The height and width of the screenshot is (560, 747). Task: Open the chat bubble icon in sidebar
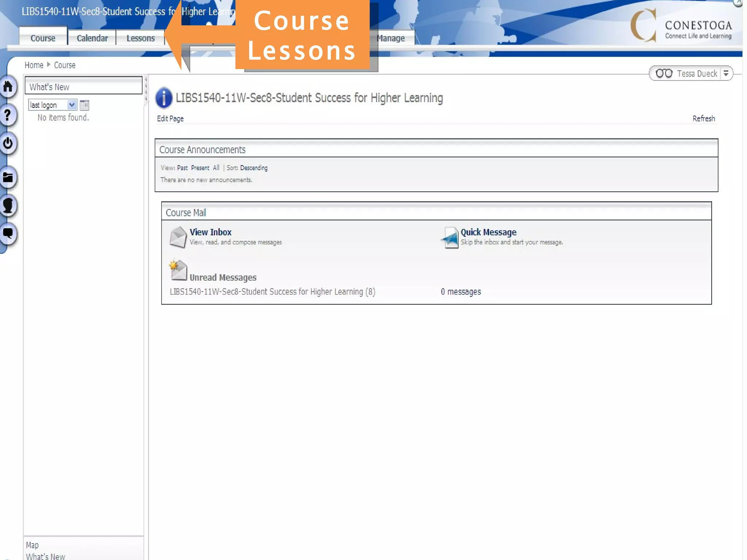7,233
